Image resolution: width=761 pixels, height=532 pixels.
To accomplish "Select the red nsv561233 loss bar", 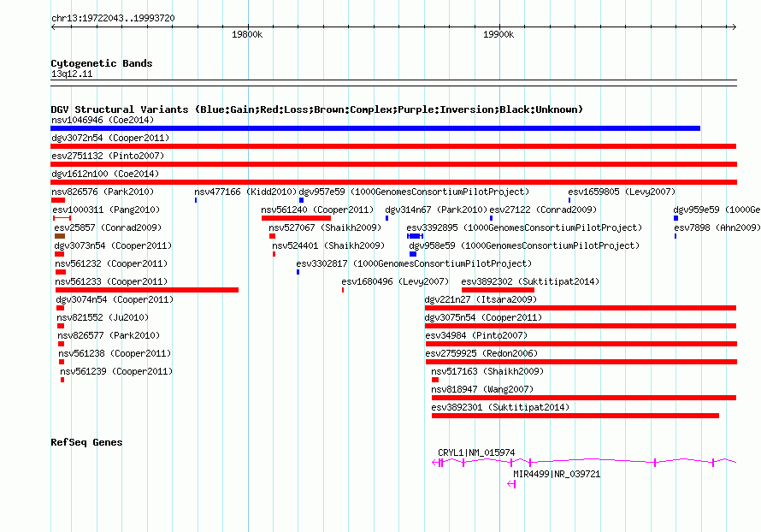I will [147, 290].
